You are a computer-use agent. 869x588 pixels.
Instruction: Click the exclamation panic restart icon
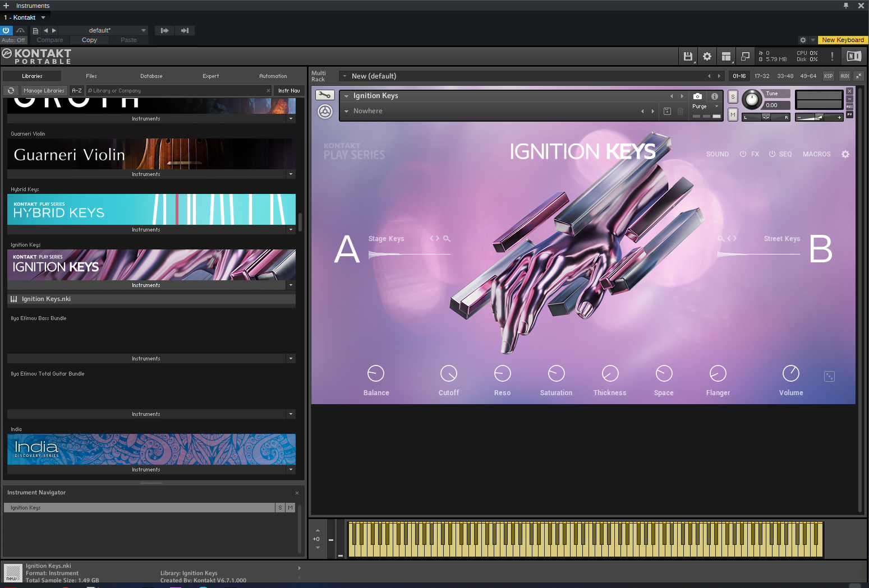tap(832, 56)
